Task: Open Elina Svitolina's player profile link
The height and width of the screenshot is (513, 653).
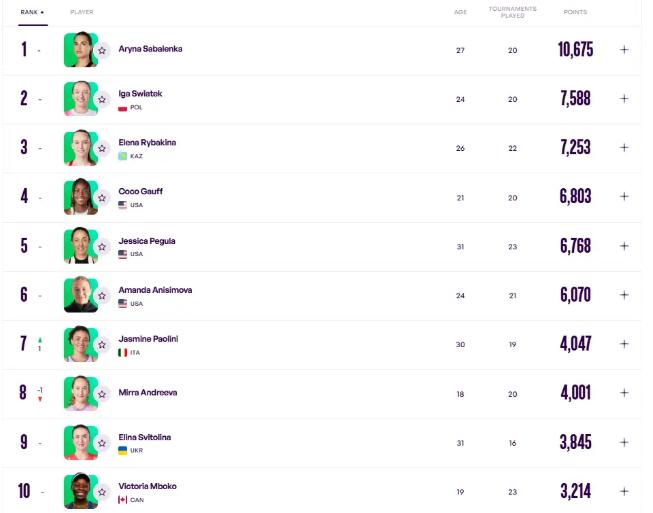Action: (x=147, y=437)
